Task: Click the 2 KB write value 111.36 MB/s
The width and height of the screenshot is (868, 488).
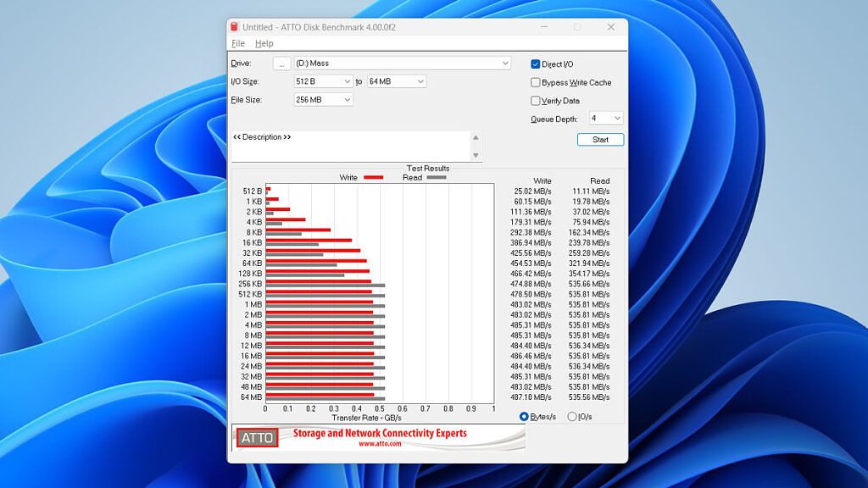Action: [x=531, y=212]
